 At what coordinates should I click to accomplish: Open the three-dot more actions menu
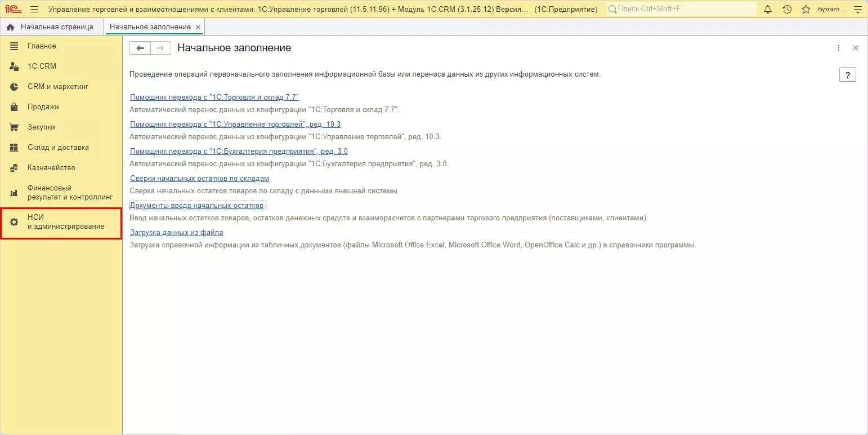[x=839, y=48]
